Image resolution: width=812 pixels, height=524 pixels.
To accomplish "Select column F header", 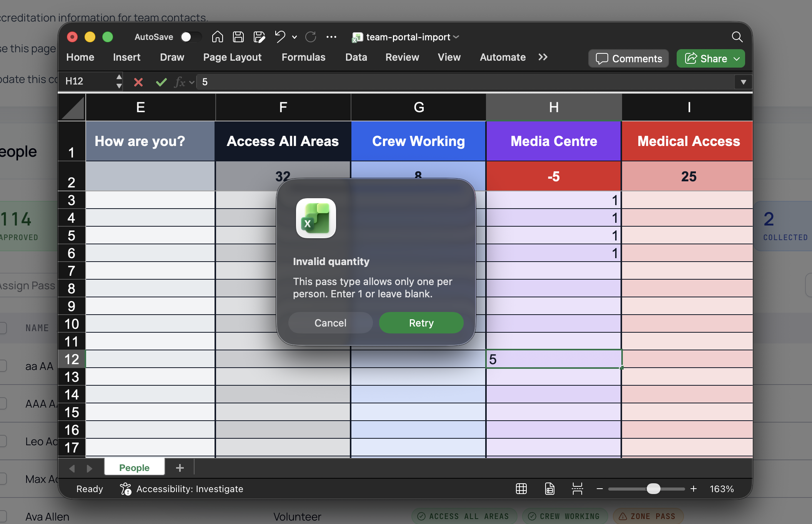I will 283,108.
